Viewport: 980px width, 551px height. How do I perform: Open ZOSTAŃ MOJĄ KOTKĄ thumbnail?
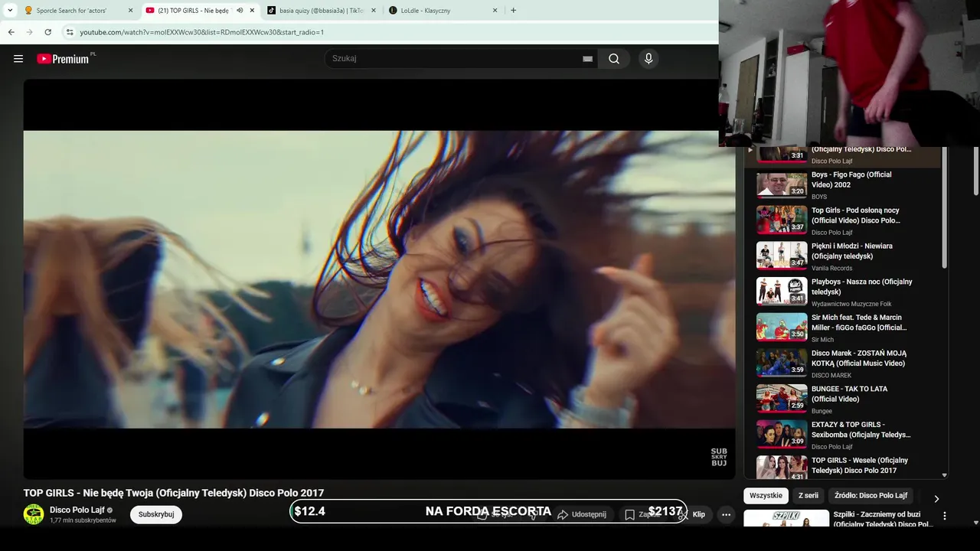tap(782, 363)
